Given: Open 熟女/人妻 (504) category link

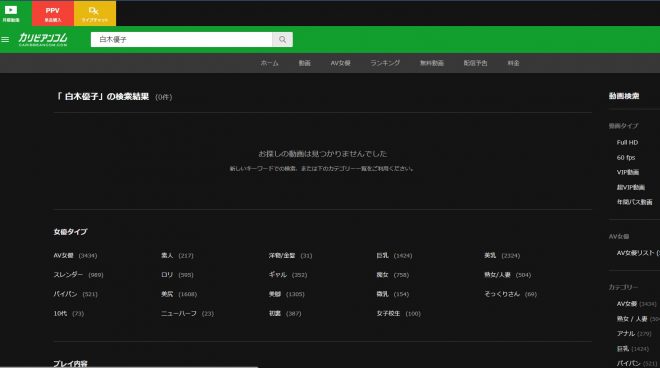Looking at the screenshot, I should (507, 275).
